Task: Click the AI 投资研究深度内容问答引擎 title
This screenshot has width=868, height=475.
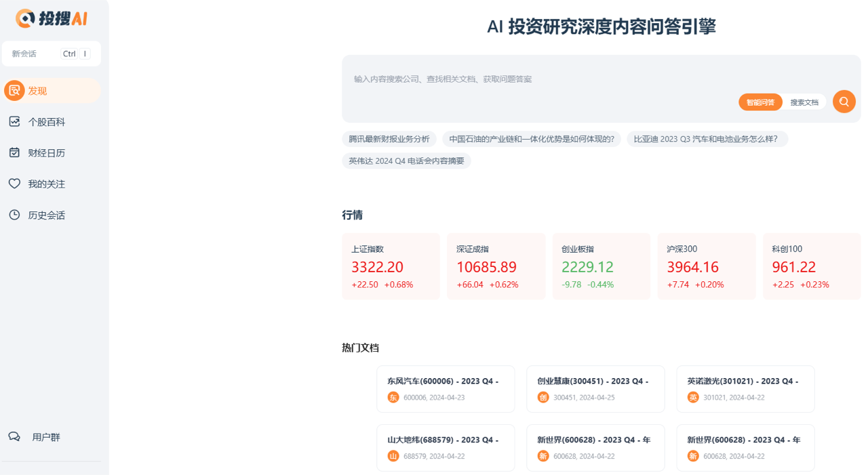Action: pyautogui.click(x=601, y=26)
